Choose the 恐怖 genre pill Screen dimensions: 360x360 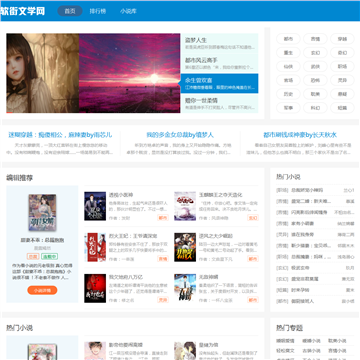point(315,80)
